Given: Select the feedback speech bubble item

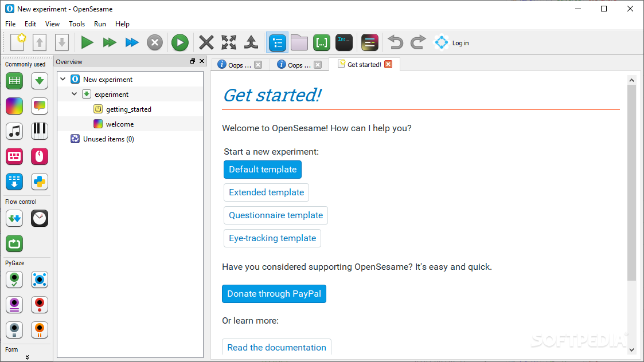Looking at the screenshot, I should pos(40,106).
